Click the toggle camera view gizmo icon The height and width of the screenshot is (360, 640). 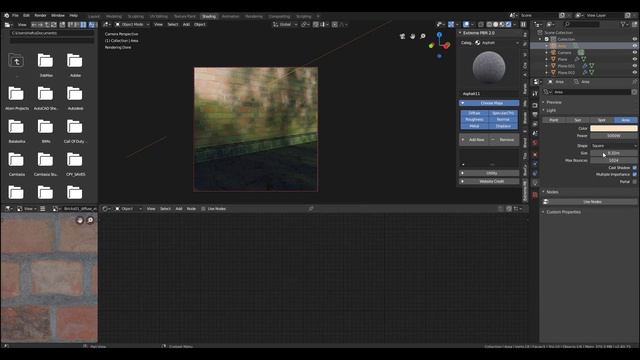[x=402, y=36]
